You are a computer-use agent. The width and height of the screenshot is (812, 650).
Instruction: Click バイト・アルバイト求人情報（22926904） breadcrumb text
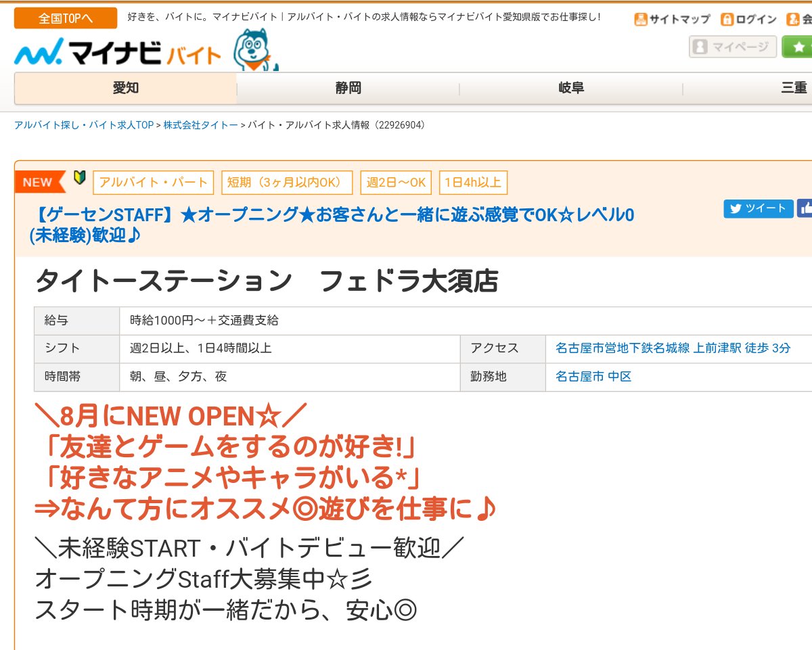336,125
